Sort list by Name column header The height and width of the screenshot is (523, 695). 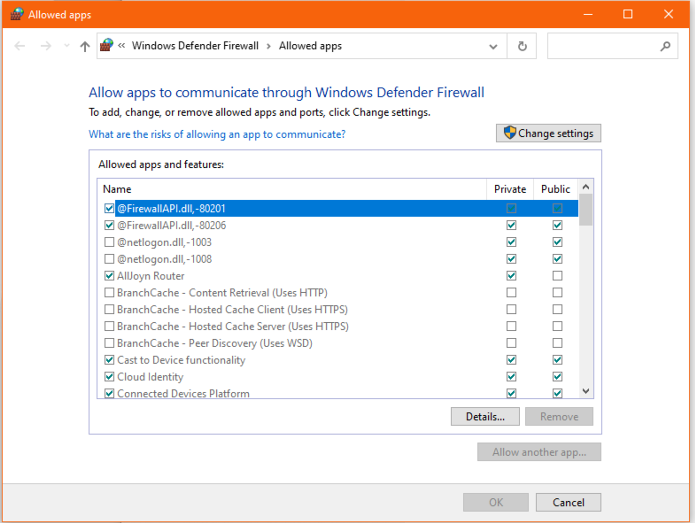292,189
